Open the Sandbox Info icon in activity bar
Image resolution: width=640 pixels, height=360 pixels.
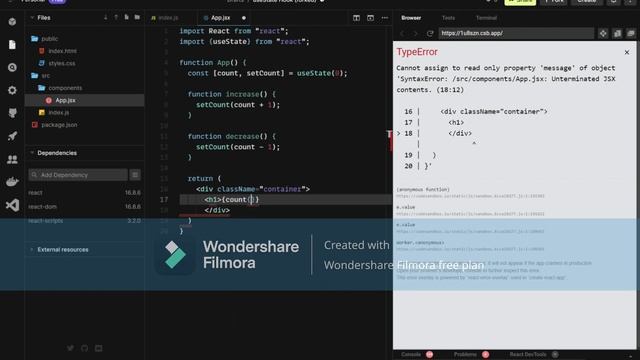coord(12,22)
